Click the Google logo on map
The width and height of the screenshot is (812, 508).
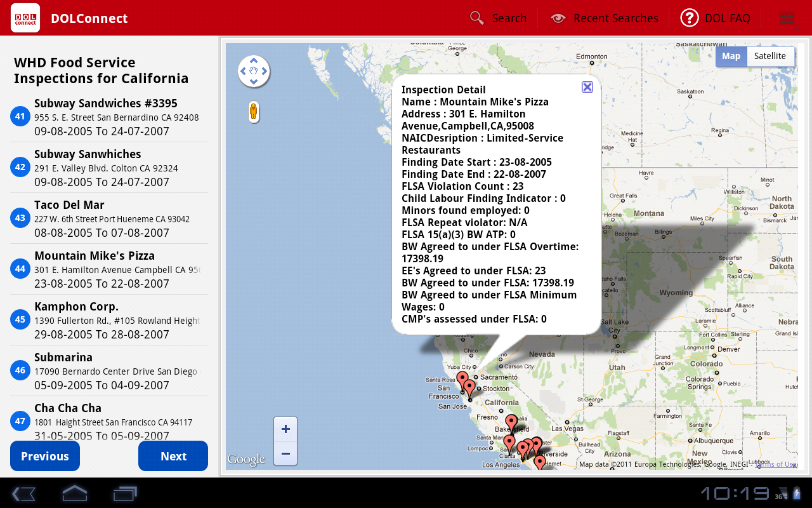coord(246,460)
